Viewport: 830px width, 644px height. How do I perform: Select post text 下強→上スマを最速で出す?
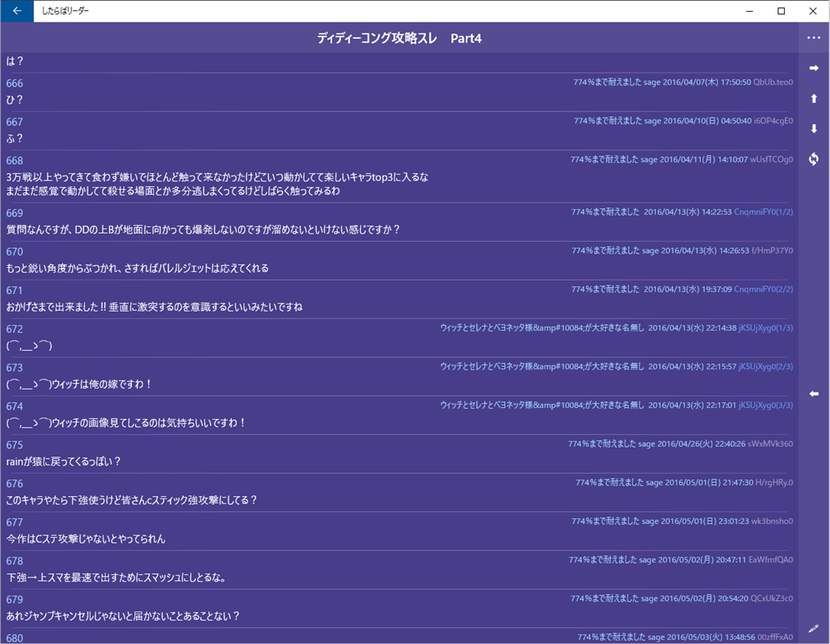tap(116, 577)
